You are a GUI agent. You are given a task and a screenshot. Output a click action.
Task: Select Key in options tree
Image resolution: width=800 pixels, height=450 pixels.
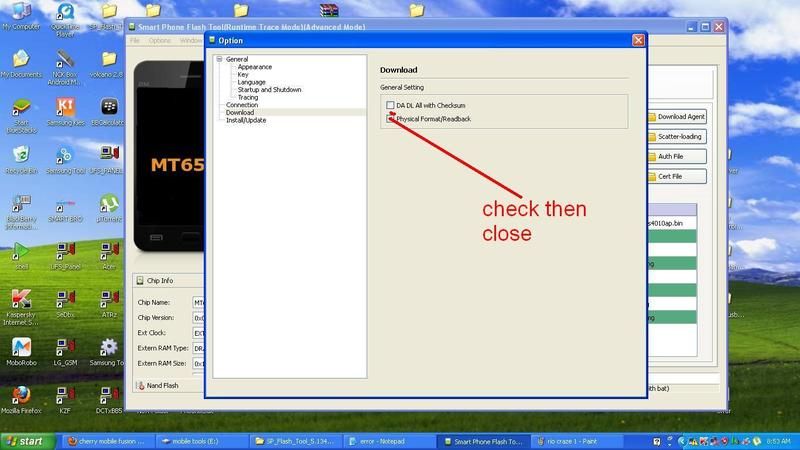coord(243,74)
